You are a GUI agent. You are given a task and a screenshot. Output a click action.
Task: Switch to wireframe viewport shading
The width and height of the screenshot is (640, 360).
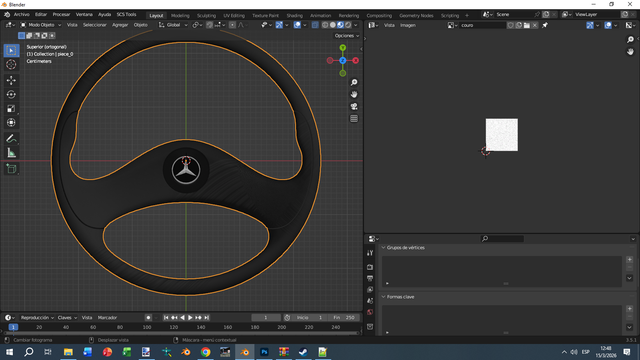coord(325,25)
